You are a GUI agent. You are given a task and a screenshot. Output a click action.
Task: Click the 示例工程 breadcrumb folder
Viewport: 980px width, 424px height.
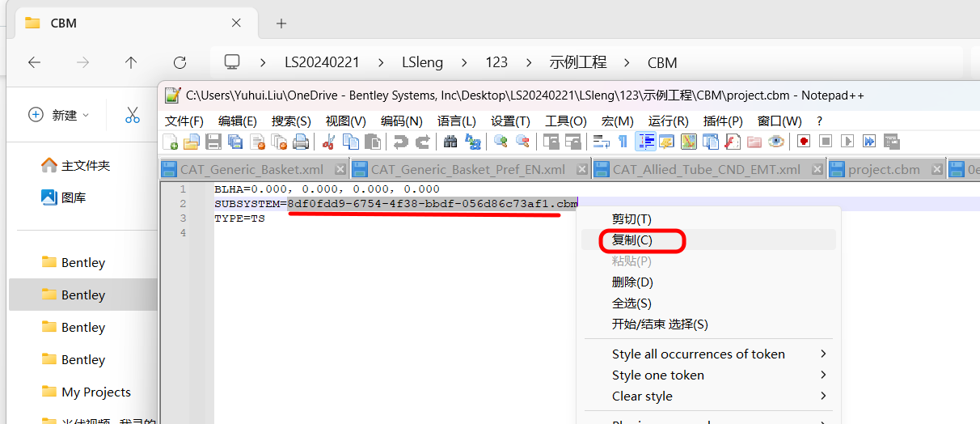coord(577,62)
